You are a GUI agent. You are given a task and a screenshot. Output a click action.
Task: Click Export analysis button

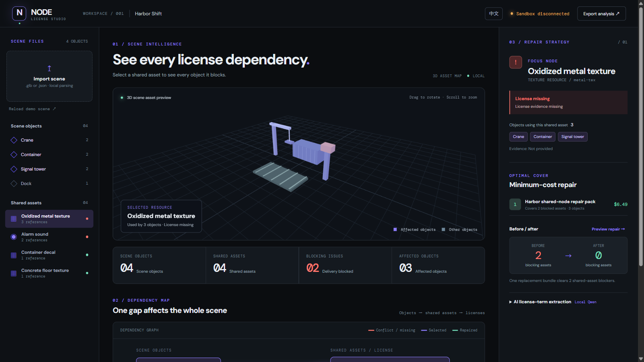(x=601, y=14)
